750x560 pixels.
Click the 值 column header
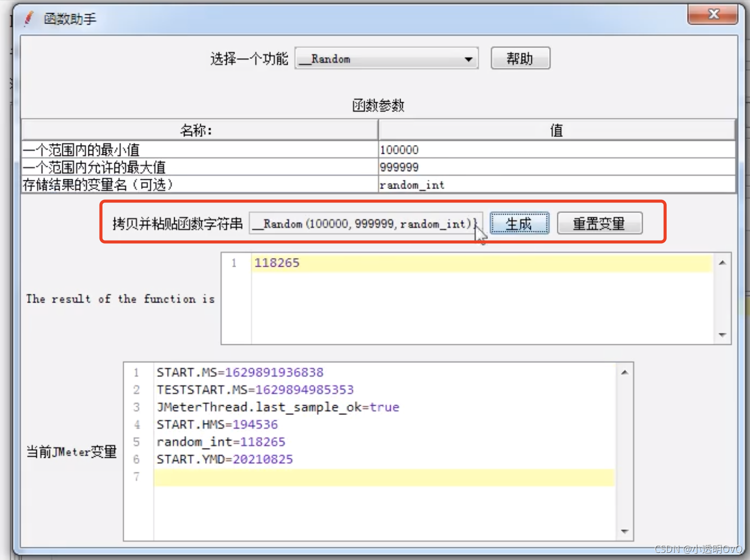556,130
